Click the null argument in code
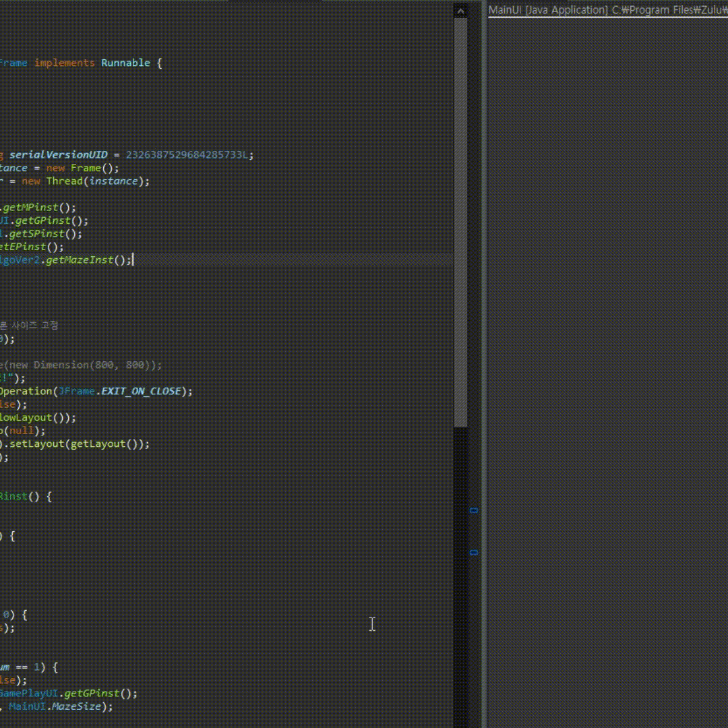The image size is (728, 728). coord(22,431)
